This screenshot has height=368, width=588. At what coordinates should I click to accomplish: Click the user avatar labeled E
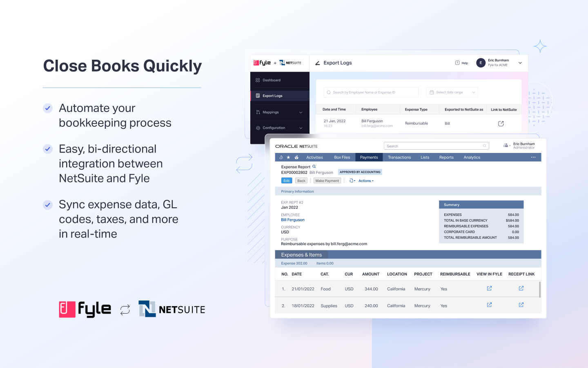[x=481, y=63]
